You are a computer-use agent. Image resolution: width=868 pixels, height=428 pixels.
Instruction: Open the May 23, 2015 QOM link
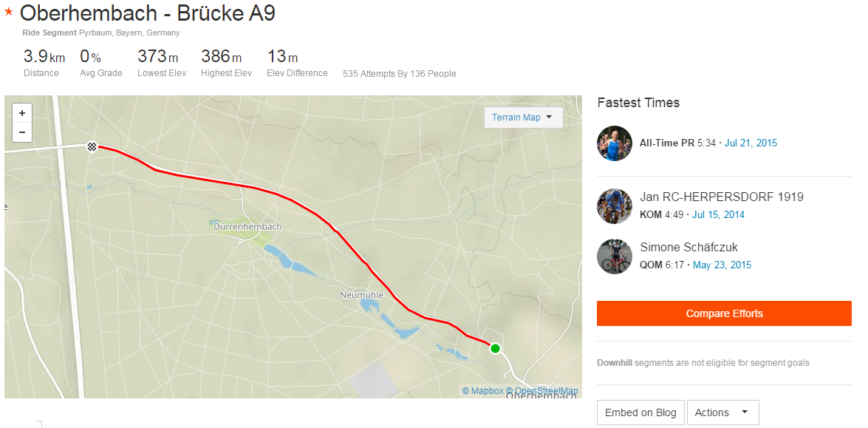(722, 265)
